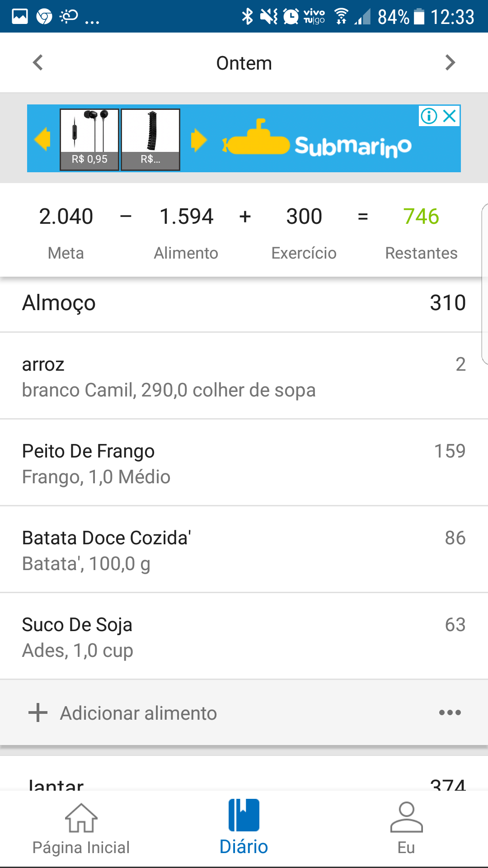The width and height of the screenshot is (488, 868).
Task: Select the Peito De Frango entry
Action: click(244, 463)
